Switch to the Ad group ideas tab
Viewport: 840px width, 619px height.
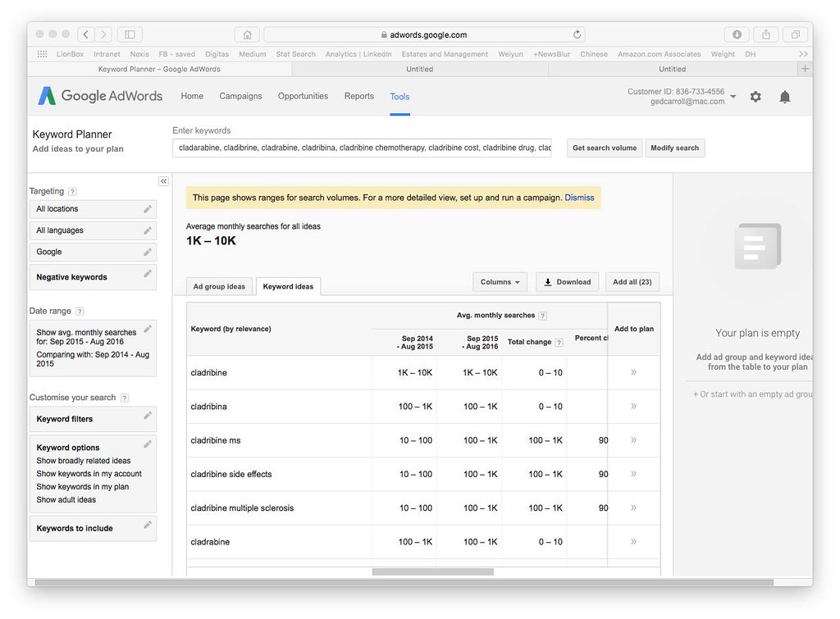click(x=219, y=287)
